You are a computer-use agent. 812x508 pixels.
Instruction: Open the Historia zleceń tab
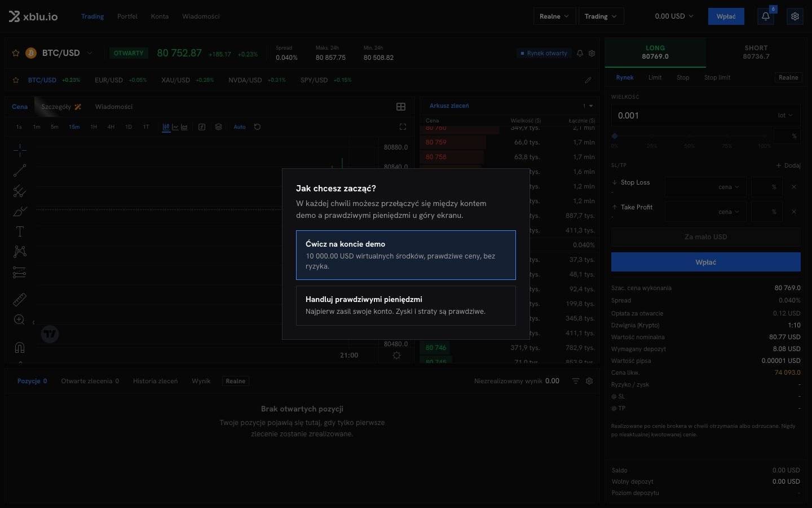click(x=155, y=381)
